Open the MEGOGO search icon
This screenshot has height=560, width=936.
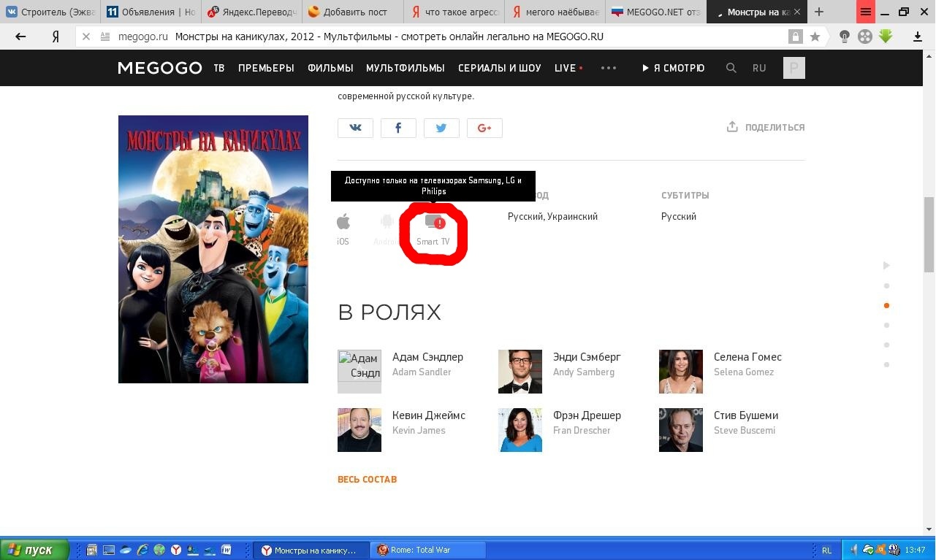click(731, 68)
